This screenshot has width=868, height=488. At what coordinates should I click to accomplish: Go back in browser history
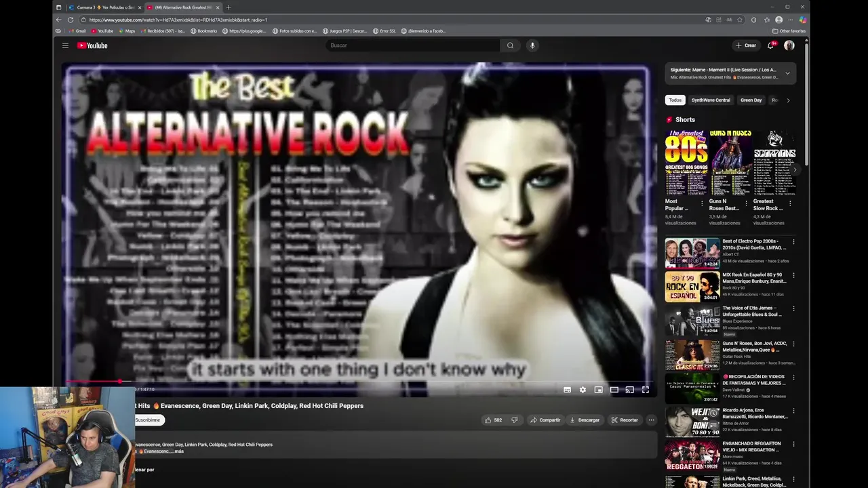pos(58,20)
